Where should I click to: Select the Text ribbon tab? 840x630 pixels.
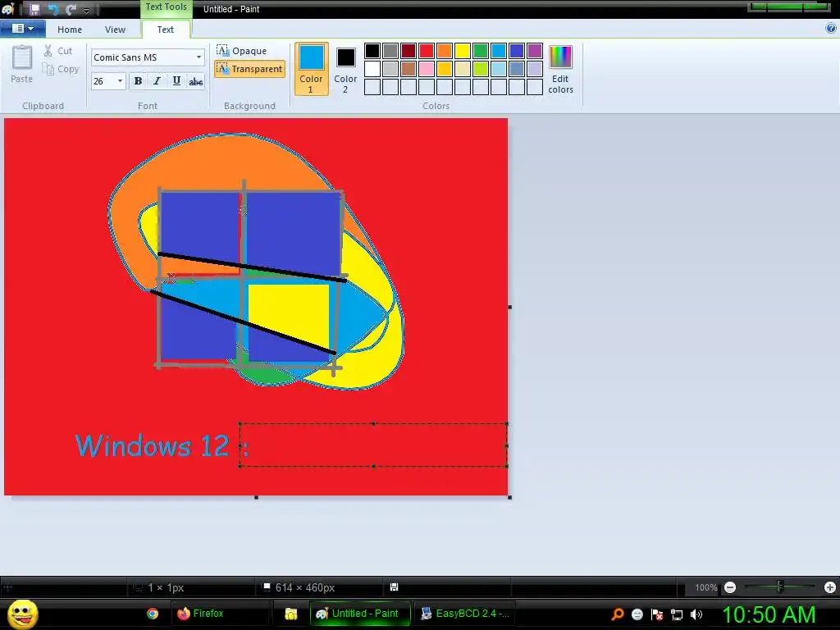[x=165, y=30]
